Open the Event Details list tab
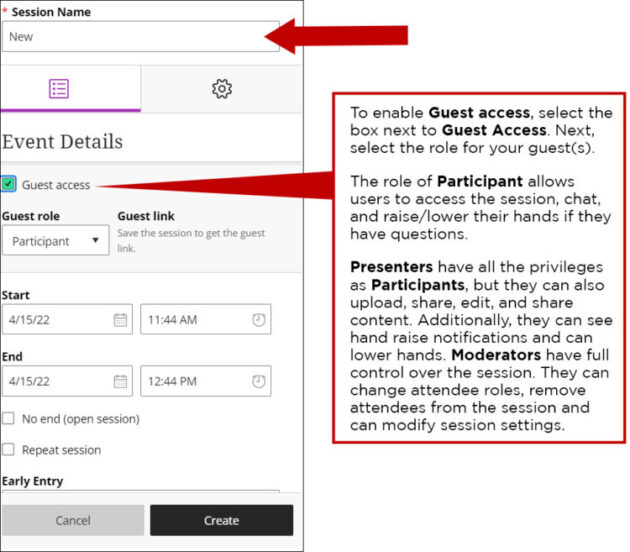The width and height of the screenshot is (630, 552). [x=70, y=89]
